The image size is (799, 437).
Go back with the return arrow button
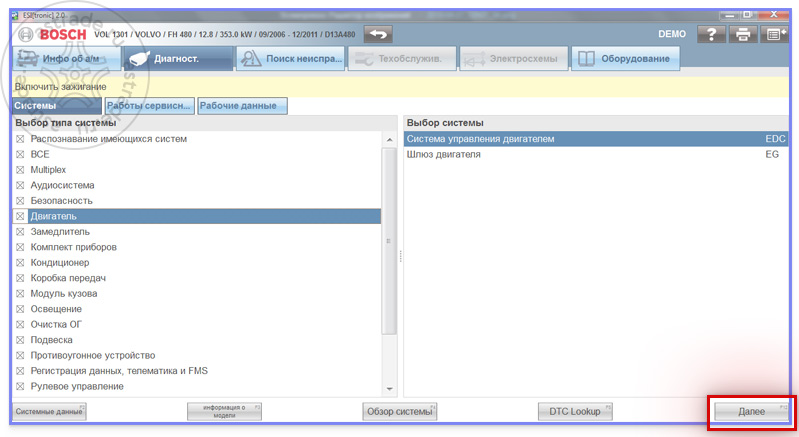click(378, 34)
